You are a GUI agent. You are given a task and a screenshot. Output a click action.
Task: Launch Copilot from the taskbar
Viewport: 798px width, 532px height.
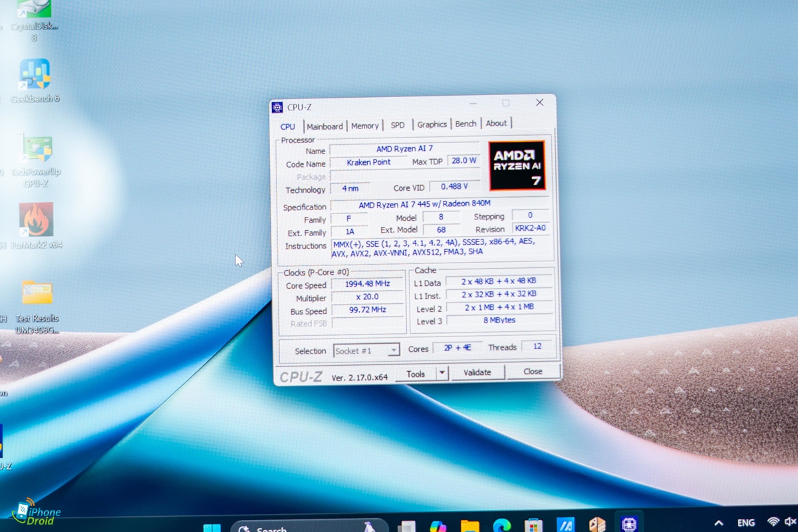(438, 525)
